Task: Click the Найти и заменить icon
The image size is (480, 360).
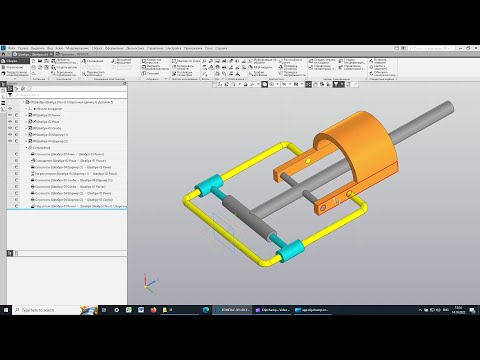Action: (x=371, y=67)
